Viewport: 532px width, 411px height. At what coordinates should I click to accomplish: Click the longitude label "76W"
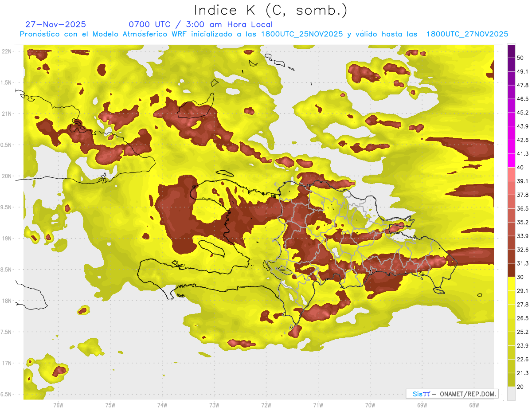click(x=58, y=405)
